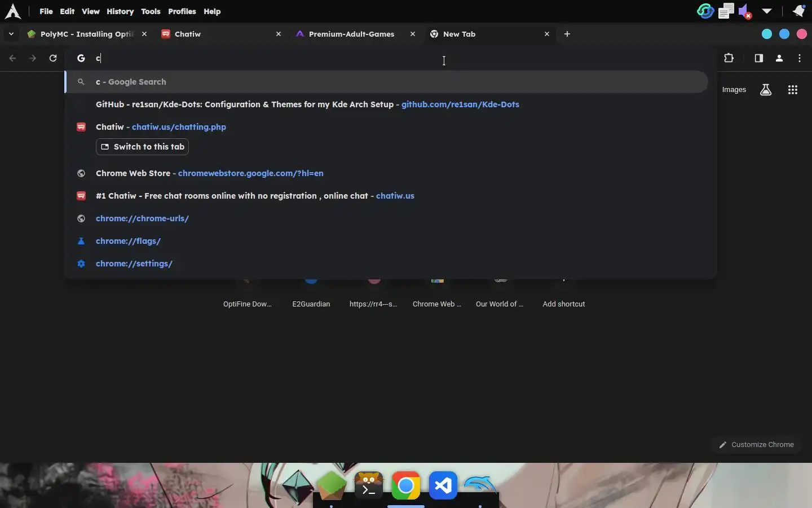Switch to the Chatiw tab
The image size is (812, 508).
point(222,34)
